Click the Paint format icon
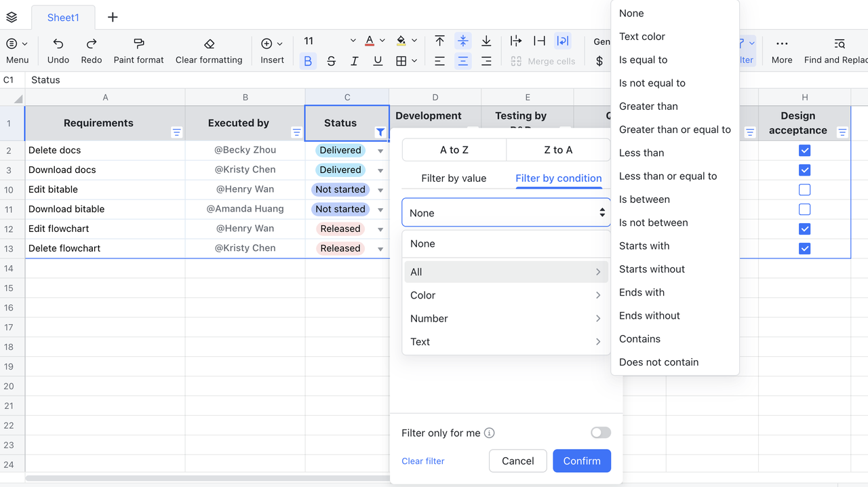Screen dimensions: 868x487 pos(138,44)
